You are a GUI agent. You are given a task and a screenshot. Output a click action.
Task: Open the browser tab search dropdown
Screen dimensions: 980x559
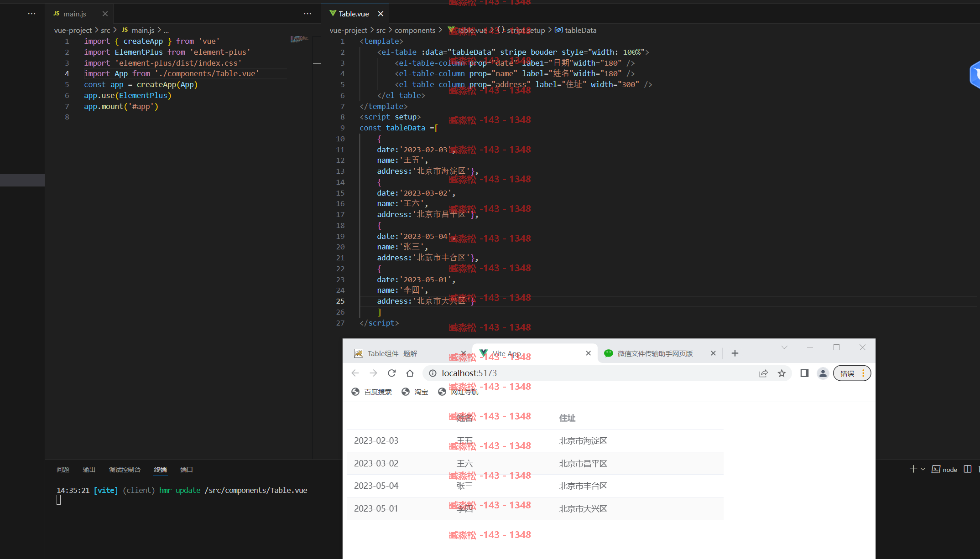[784, 347]
